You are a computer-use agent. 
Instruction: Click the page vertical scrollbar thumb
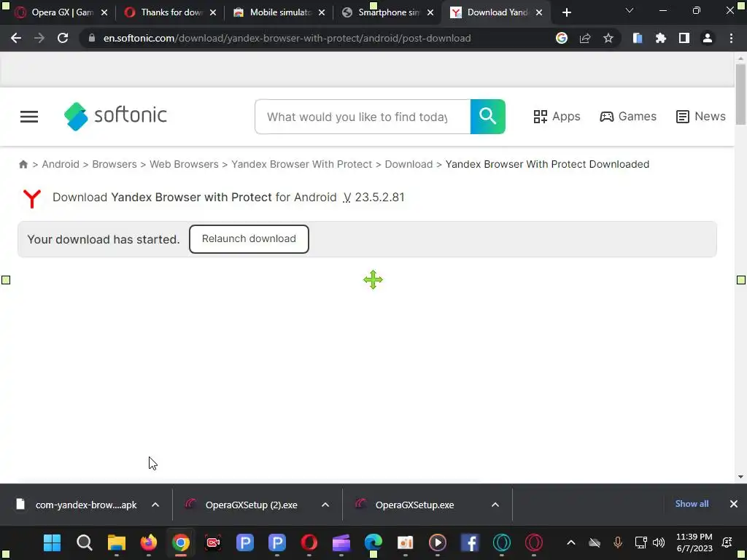(740, 94)
